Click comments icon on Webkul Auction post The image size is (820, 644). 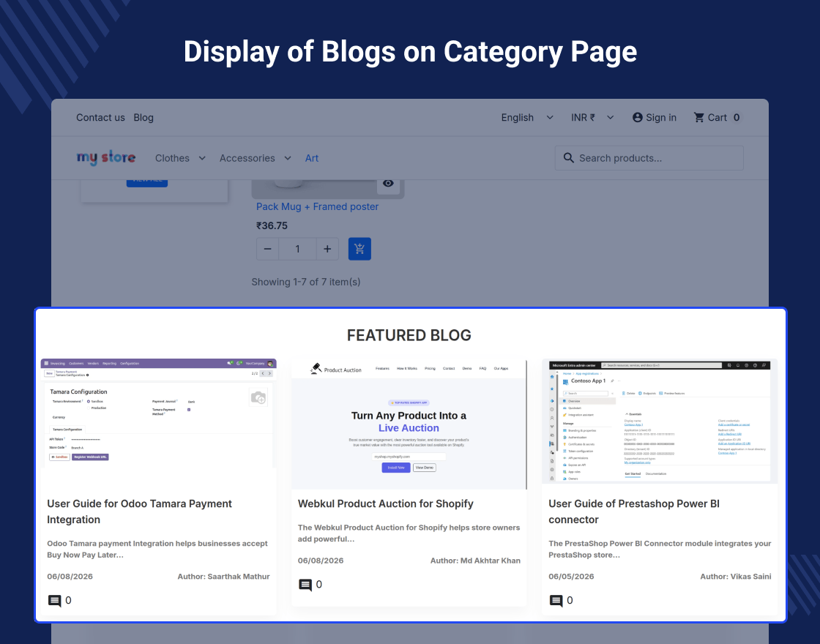pyautogui.click(x=305, y=585)
